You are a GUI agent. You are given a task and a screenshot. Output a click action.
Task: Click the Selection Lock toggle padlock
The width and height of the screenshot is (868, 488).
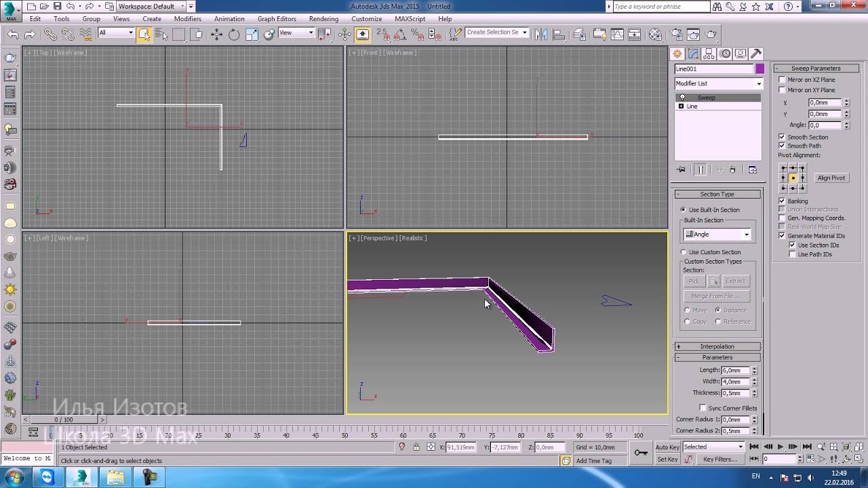416,447
